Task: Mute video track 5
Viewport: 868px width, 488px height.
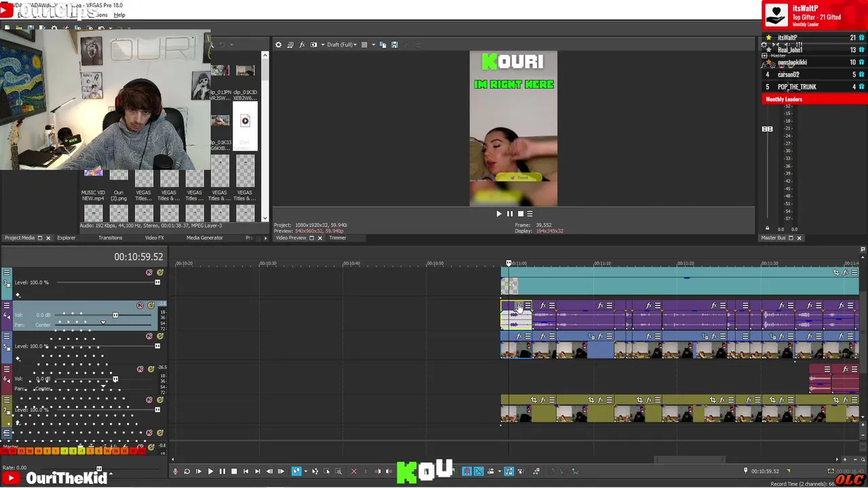Action: click(x=149, y=336)
